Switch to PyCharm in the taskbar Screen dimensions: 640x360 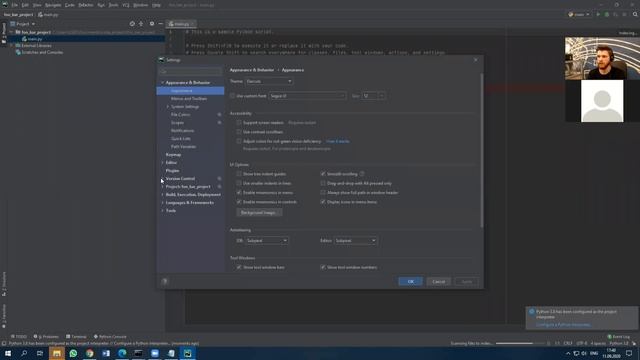(187, 353)
